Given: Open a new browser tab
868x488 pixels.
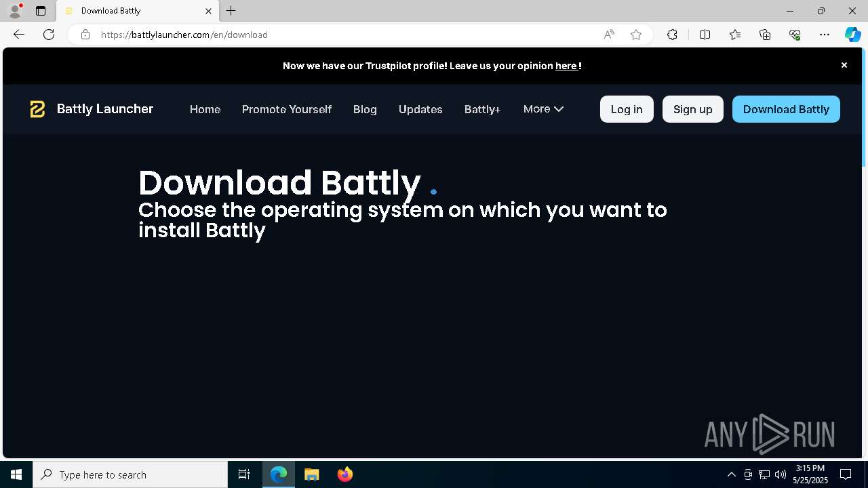Looking at the screenshot, I should pos(231,11).
